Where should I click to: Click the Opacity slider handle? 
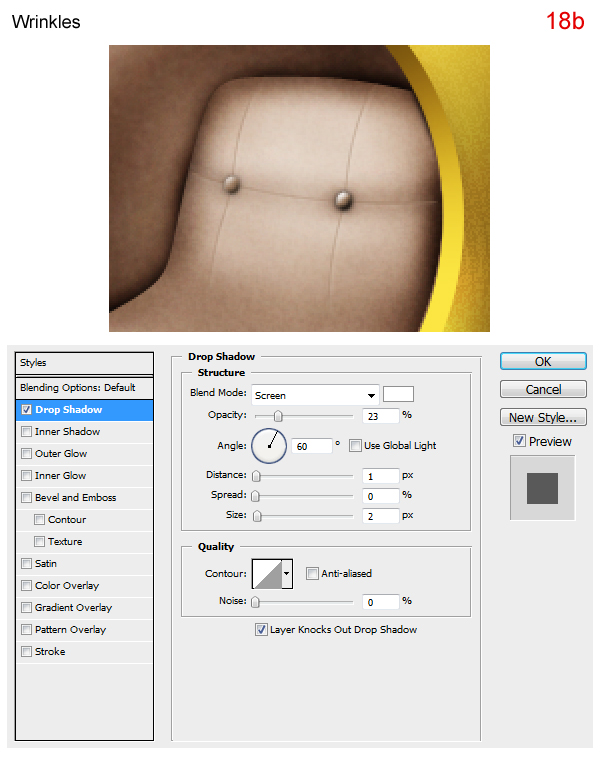pos(278,416)
